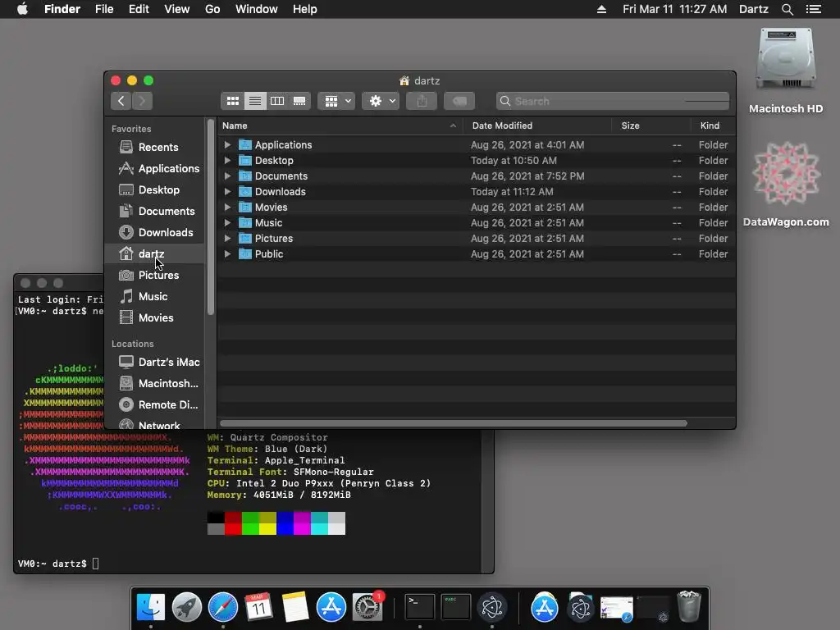Select Pictures in the Finder sidebar
Viewport: 840px width, 630px height.
pyautogui.click(x=155, y=275)
